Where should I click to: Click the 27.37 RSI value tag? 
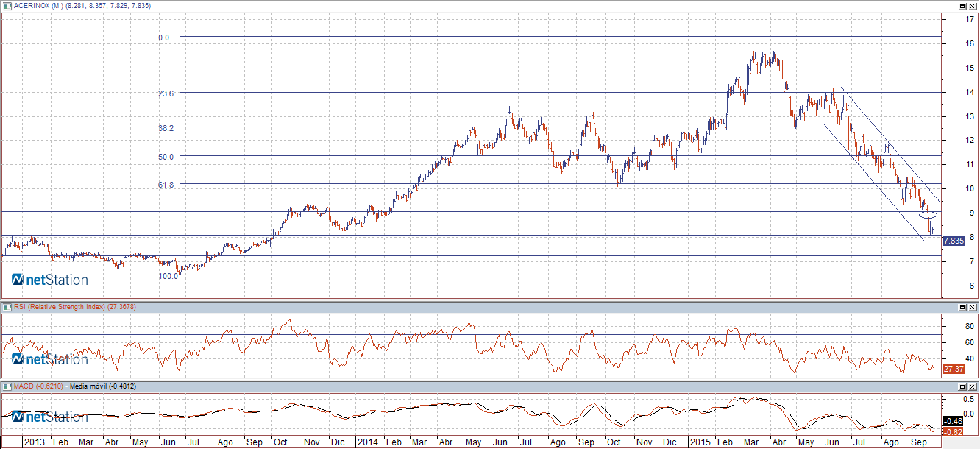[953, 368]
